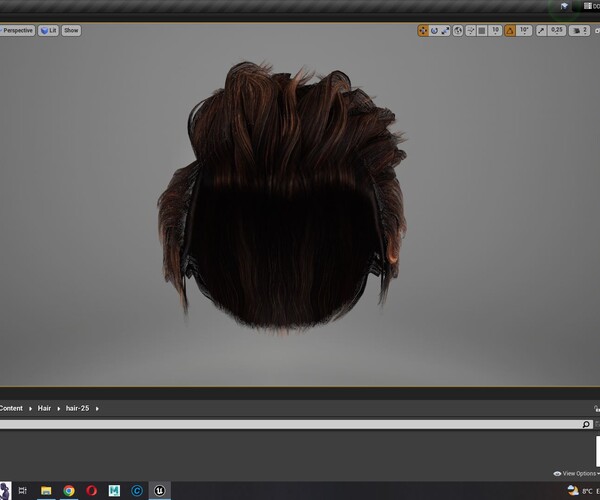
Task: Expand arrow after hair-25 breadcrumb
Action: 97,409
